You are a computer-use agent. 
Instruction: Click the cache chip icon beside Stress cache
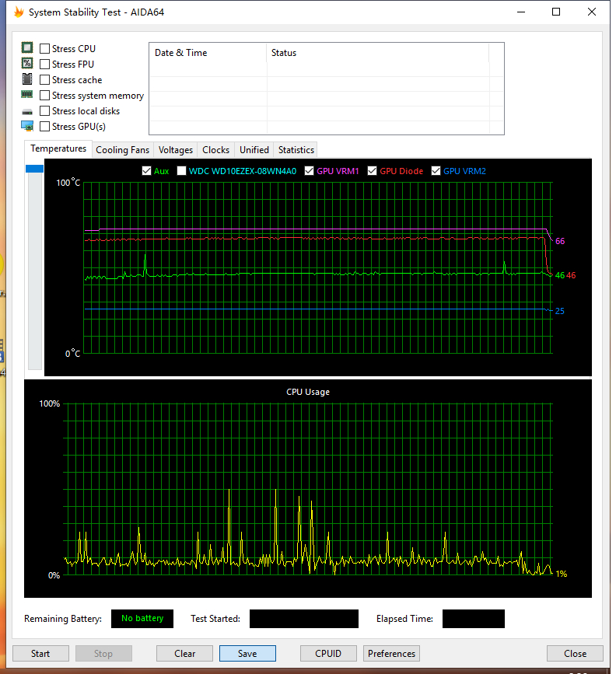27,79
